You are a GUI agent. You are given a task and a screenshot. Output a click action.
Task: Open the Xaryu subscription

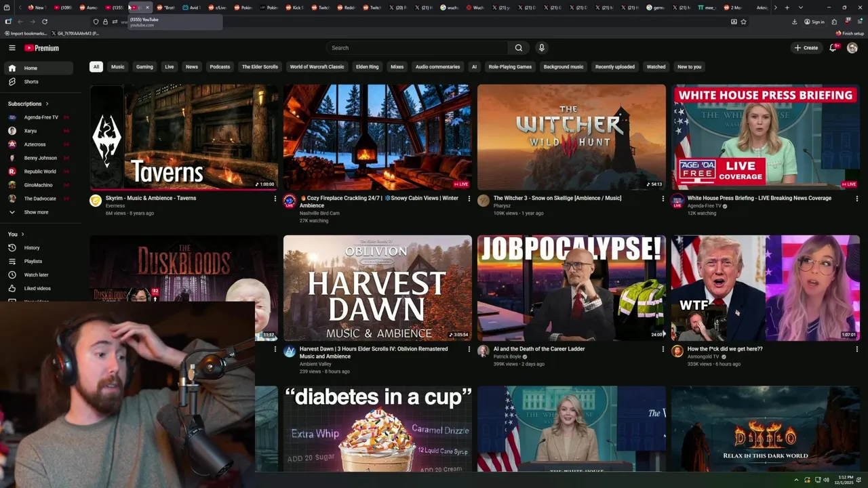coord(38,131)
